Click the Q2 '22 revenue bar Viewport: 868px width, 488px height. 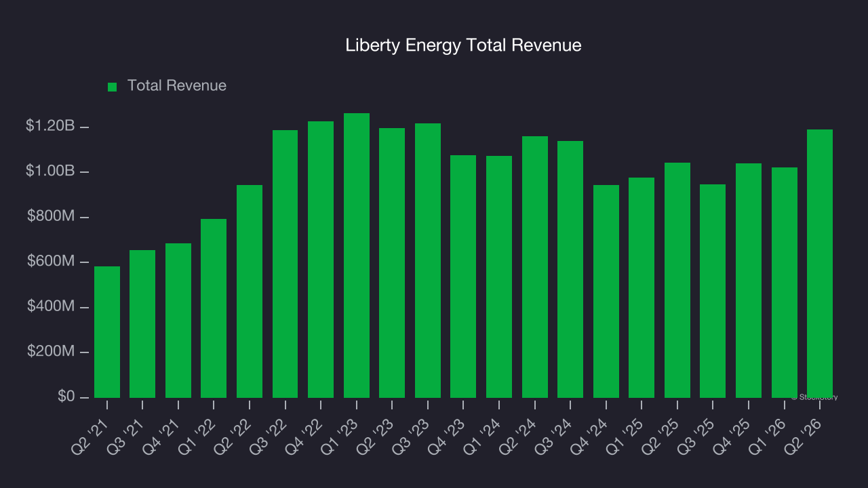pos(250,291)
